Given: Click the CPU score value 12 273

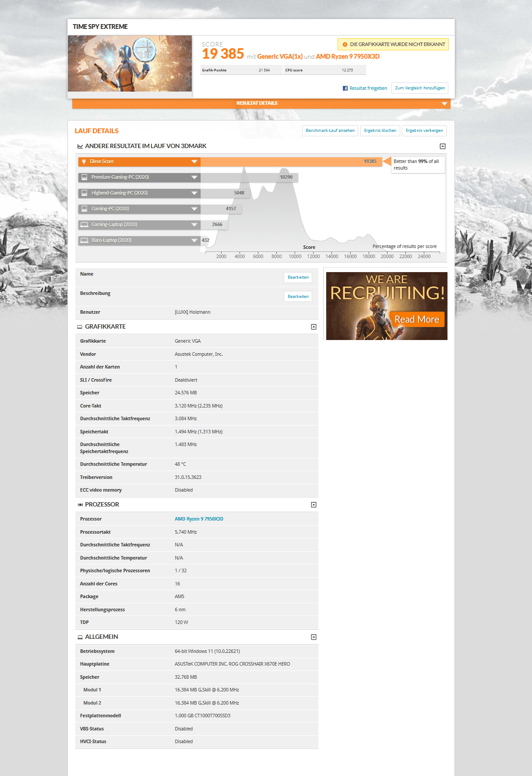Looking at the screenshot, I should [347, 70].
